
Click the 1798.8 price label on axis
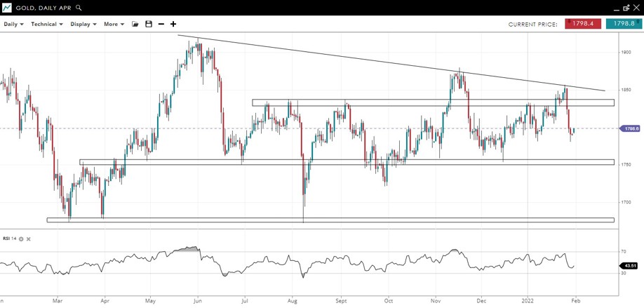(630, 128)
